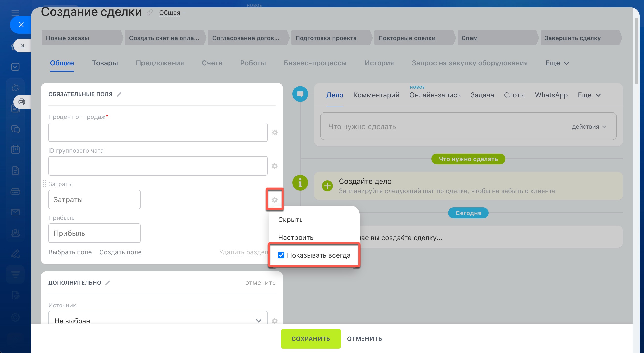Select the WhatsApp timeline tab

(551, 95)
